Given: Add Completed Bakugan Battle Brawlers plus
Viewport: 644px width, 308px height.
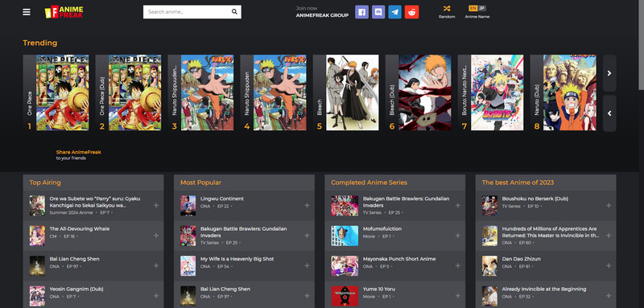Looking at the screenshot, I should click(x=457, y=206).
